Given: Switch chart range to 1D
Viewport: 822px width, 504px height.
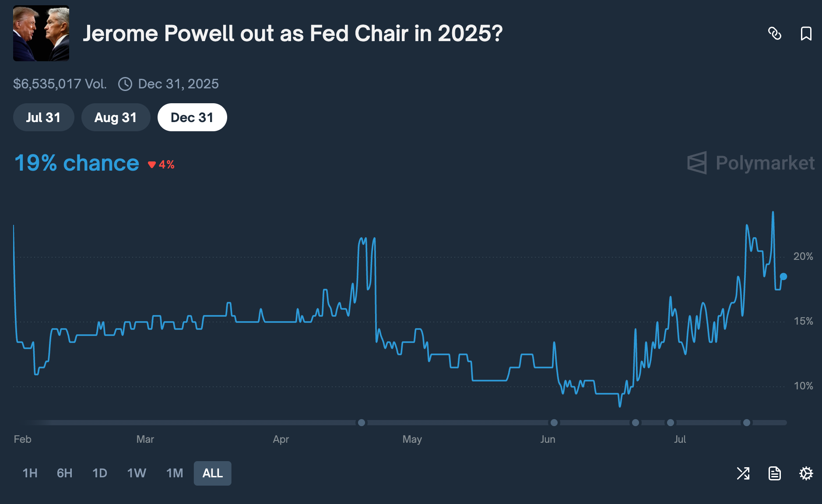Looking at the screenshot, I should click(x=100, y=473).
